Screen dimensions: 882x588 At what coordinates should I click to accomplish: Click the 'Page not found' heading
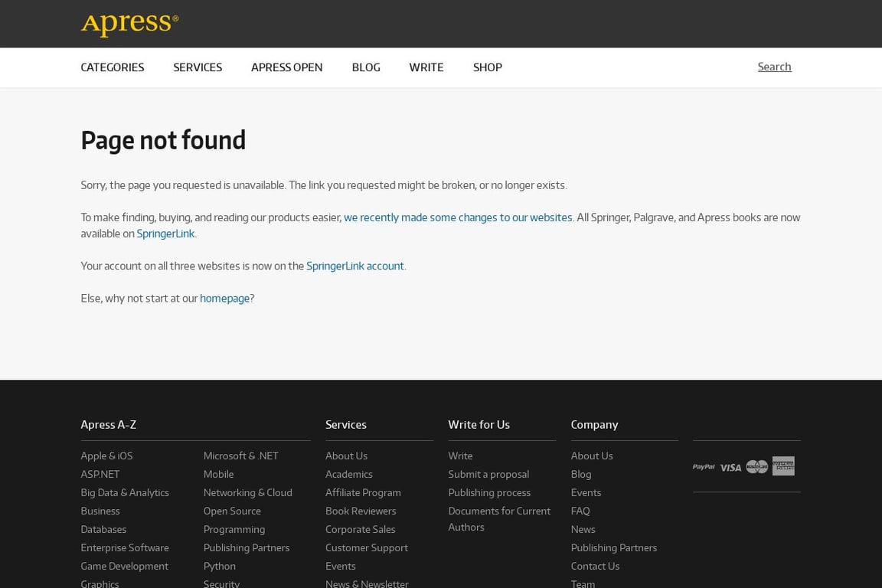tap(163, 140)
